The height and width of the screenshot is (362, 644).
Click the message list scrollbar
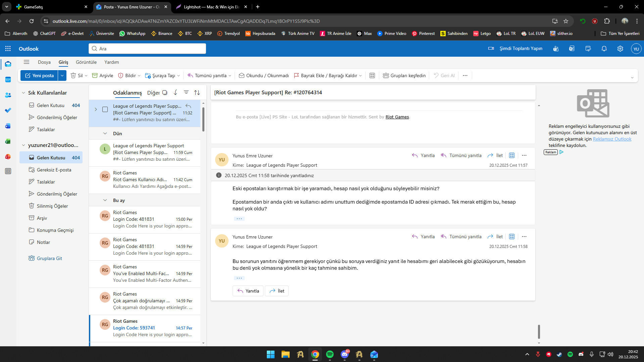pyautogui.click(x=203, y=119)
